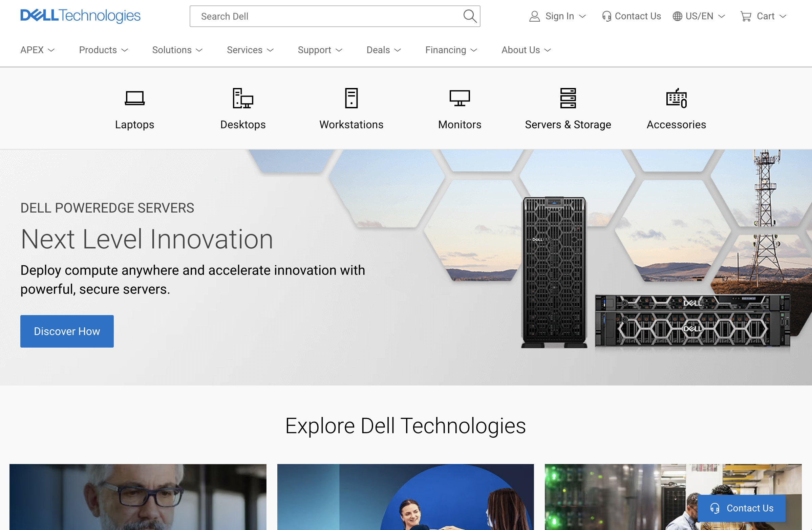
Task: Open the man with glasses thumbnail card
Action: click(x=138, y=496)
